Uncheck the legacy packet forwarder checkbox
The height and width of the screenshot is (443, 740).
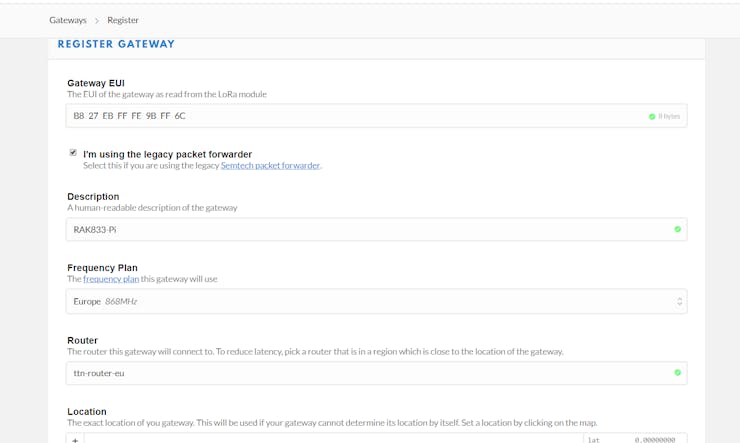pos(73,152)
